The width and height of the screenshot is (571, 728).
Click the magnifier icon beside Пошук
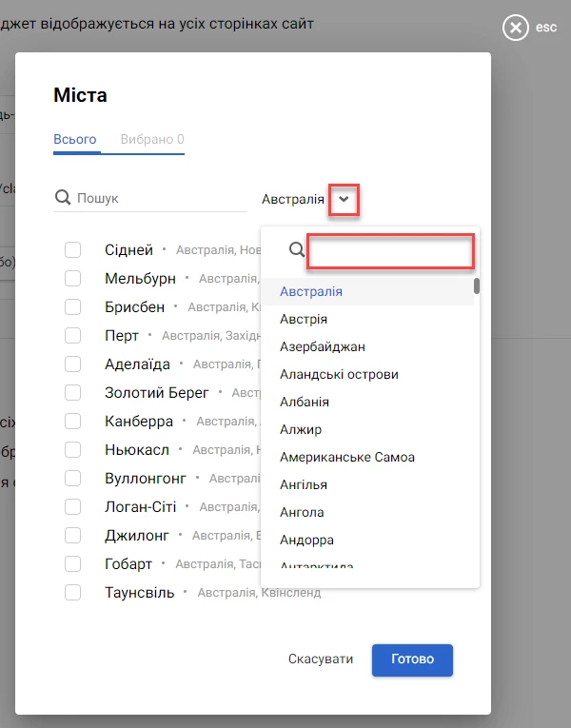click(x=63, y=197)
